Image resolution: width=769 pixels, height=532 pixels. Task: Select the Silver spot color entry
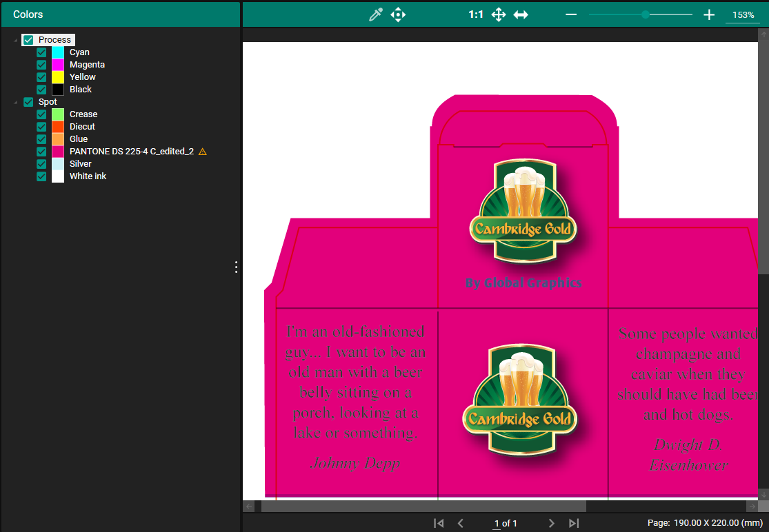click(80, 164)
